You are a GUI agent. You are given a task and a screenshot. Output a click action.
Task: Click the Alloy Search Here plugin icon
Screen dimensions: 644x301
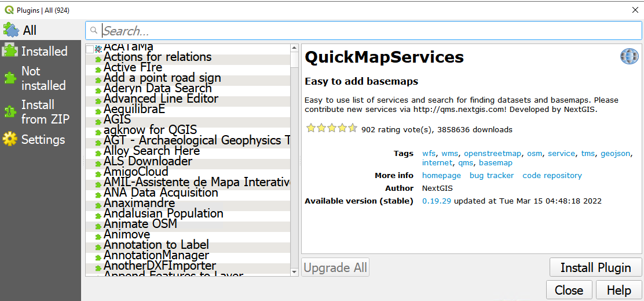click(x=98, y=153)
